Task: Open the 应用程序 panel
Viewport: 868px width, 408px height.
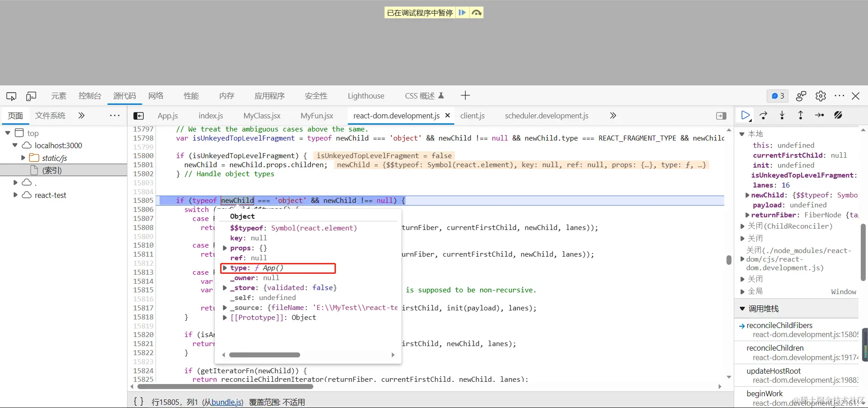Action: point(269,96)
